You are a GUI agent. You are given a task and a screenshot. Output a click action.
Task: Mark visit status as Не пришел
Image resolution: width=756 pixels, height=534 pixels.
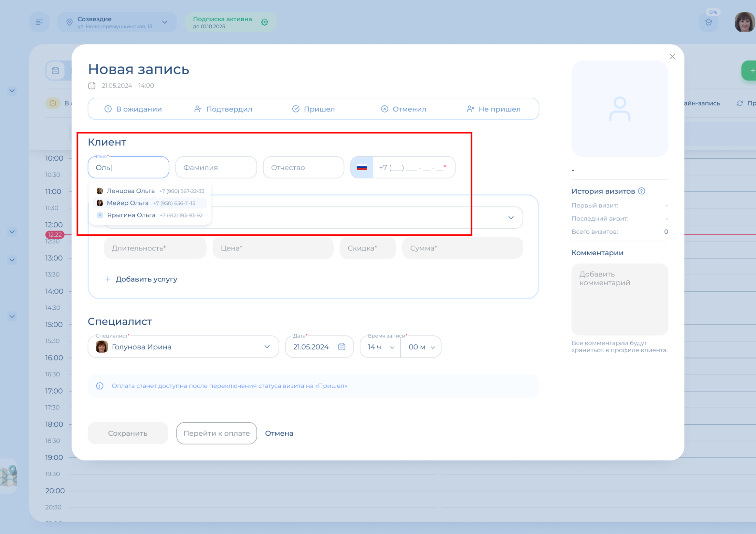493,109
